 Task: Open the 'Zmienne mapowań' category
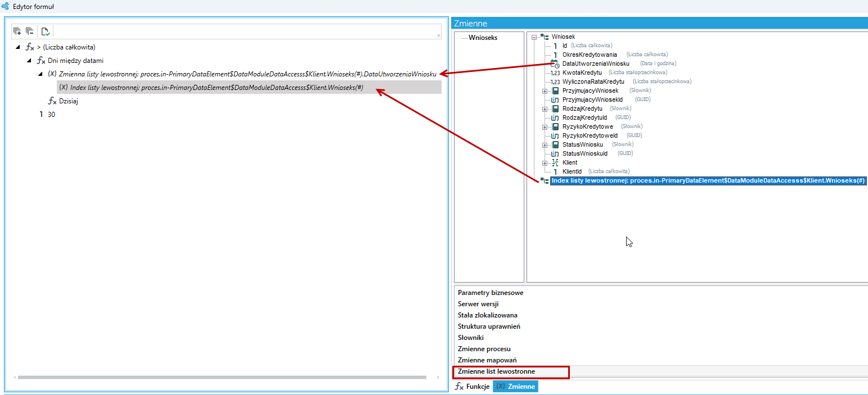click(487, 360)
